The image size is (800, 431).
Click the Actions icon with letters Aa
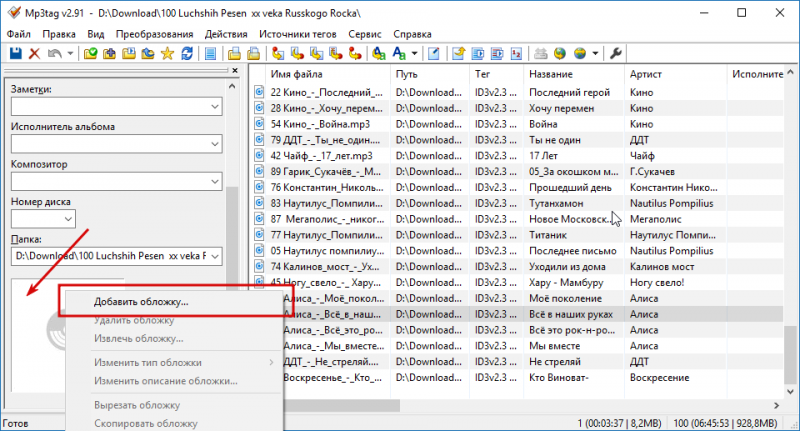point(379,53)
